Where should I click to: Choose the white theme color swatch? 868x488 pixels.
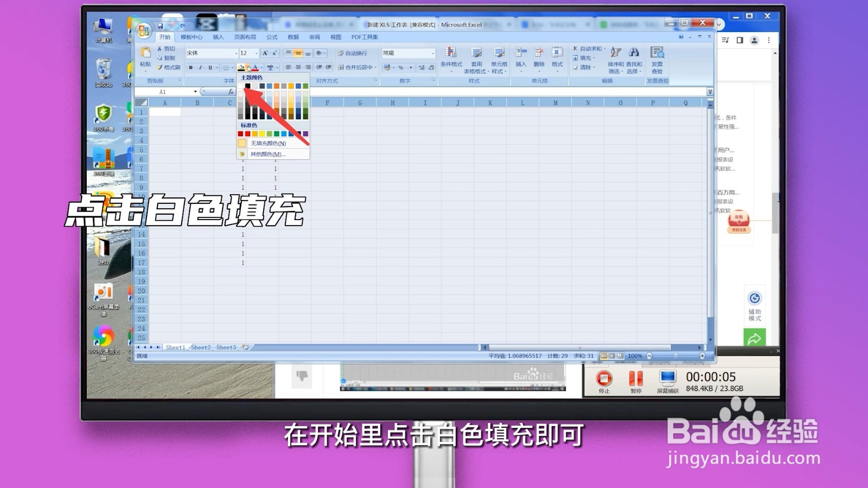tap(240, 86)
